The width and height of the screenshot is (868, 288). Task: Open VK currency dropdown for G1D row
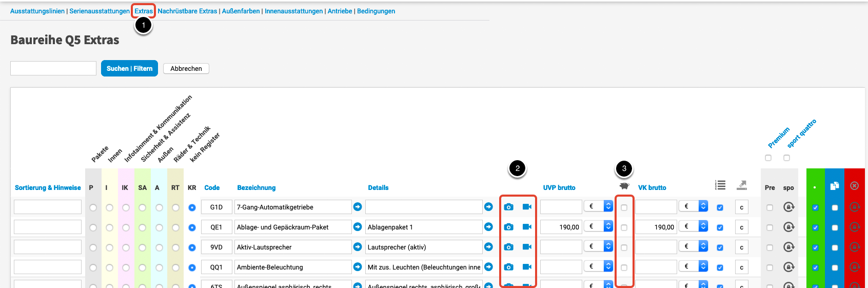[x=693, y=206]
